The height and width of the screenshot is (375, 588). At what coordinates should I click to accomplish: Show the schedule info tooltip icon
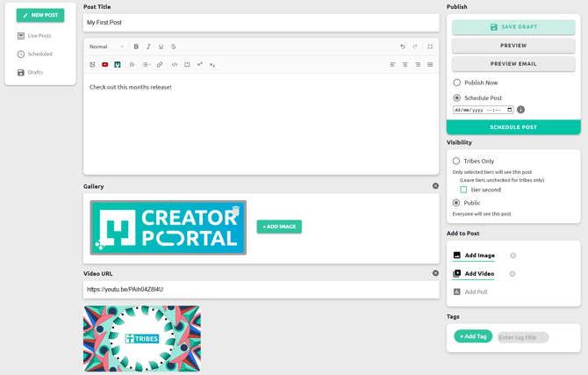(x=520, y=110)
